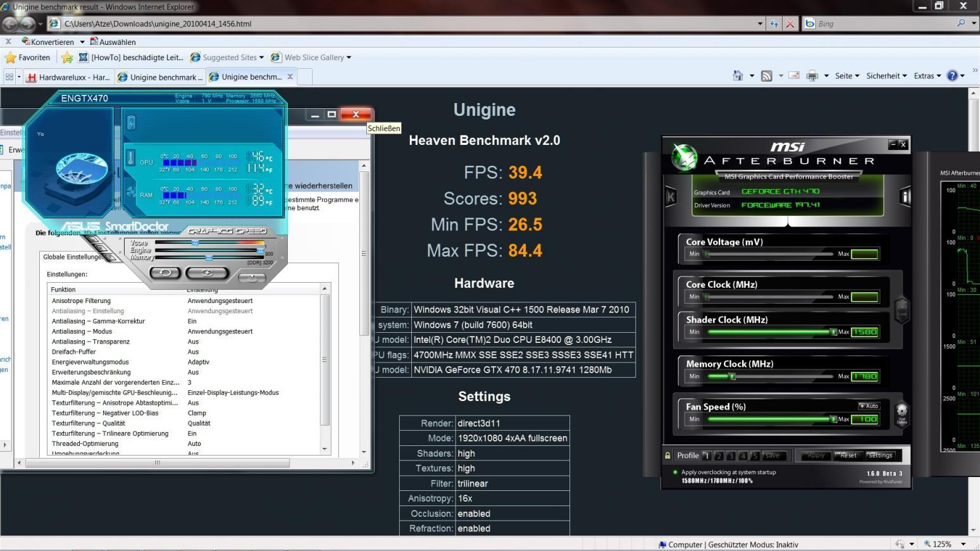Click the Afterburner Settings button
The image size is (980, 551).
[879, 455]
